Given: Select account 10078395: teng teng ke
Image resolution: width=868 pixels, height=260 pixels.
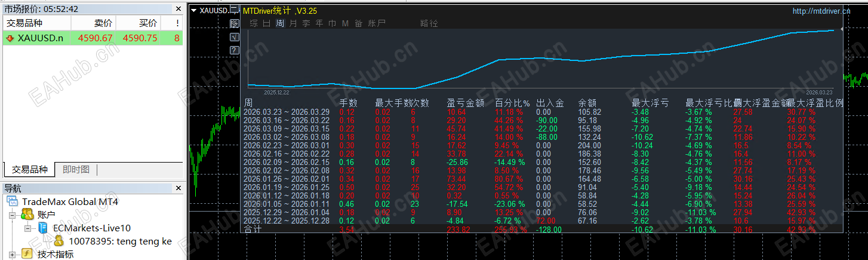Looking at the screenshot, I should pos(120,241).
